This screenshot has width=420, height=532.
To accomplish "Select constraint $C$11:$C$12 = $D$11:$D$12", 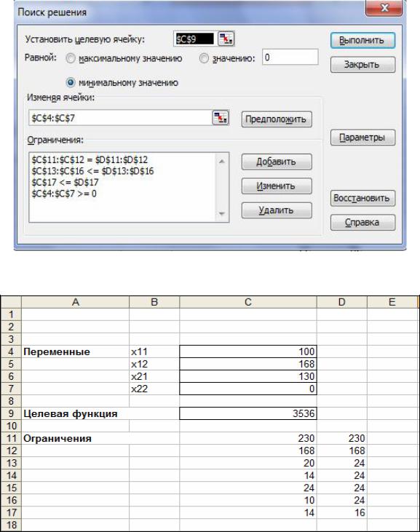I will tap(90, 160).
